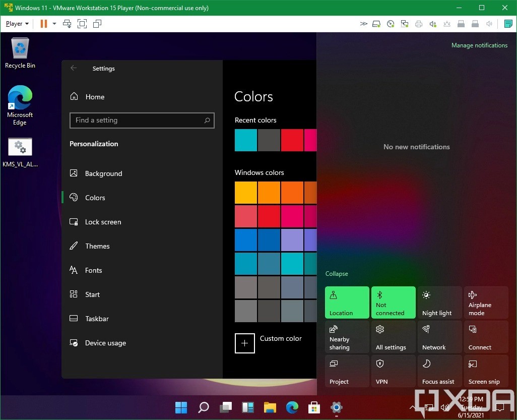517x420 pixels.
Task: Click the Settings back arrow
Action: (x=74, y=68)
